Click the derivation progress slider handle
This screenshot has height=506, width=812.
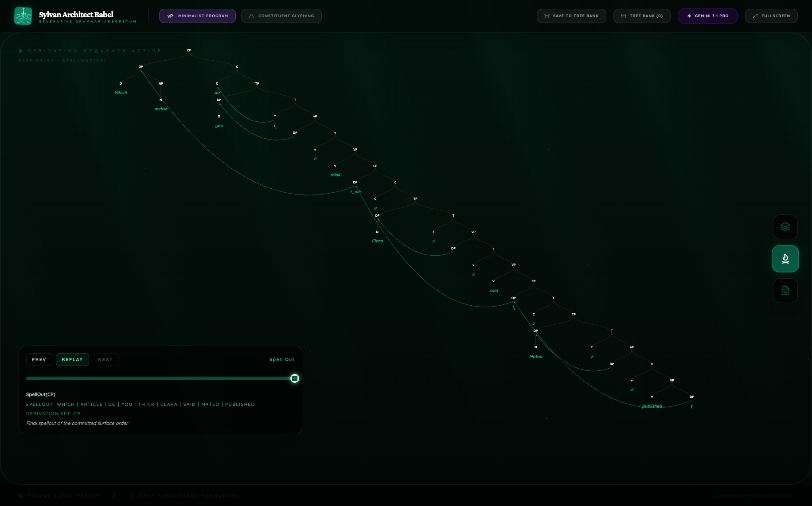click(295, 378)
